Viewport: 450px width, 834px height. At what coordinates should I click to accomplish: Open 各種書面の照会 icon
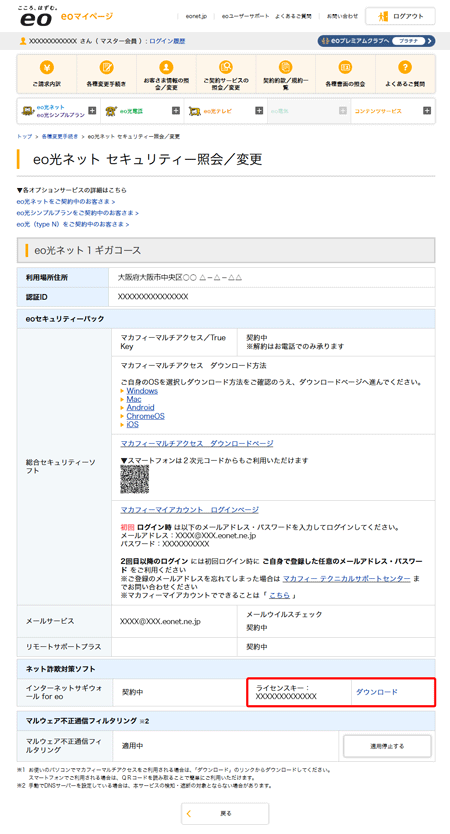[x=345, y=68]
